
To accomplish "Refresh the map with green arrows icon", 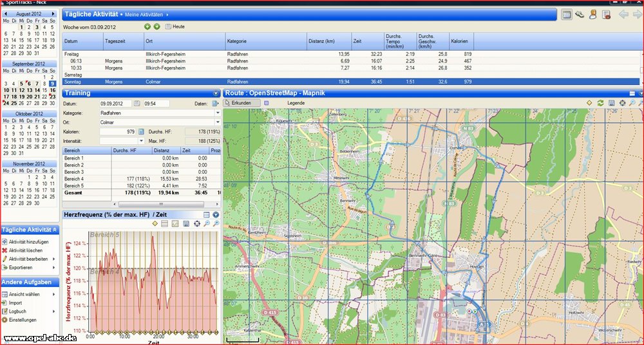I will (x=600, y=103).
